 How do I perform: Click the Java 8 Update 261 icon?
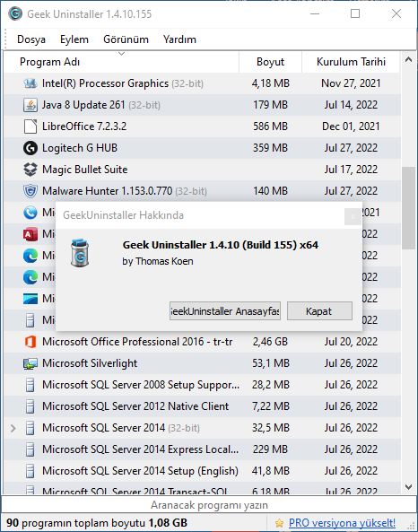[x=30, y=105]
